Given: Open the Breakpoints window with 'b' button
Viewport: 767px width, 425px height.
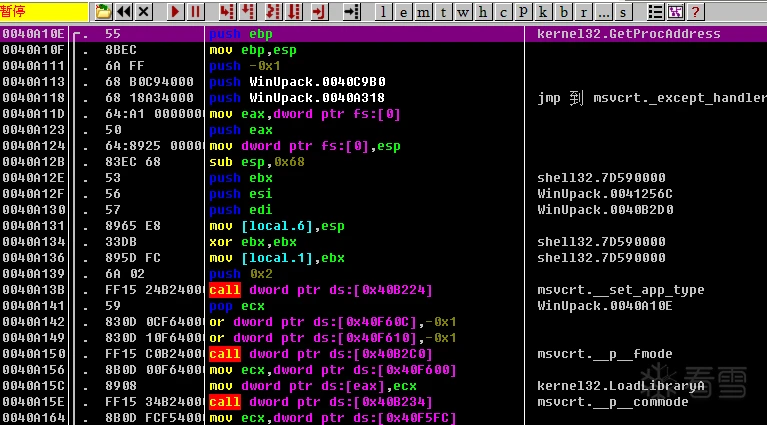Looking at the screenshot, I should click(563, 12).
